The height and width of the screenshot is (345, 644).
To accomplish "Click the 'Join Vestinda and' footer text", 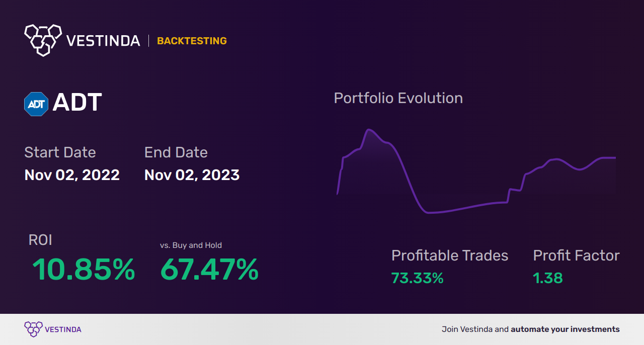I will click(475, 329).
